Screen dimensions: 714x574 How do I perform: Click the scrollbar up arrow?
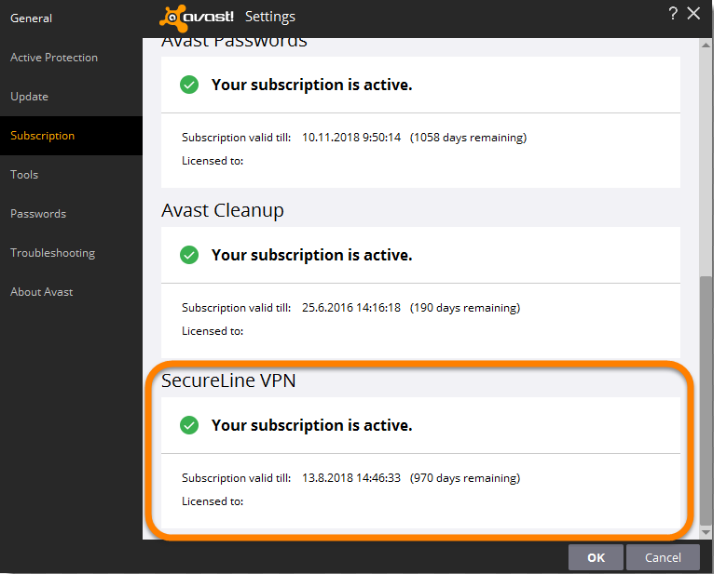pos(705,45)
